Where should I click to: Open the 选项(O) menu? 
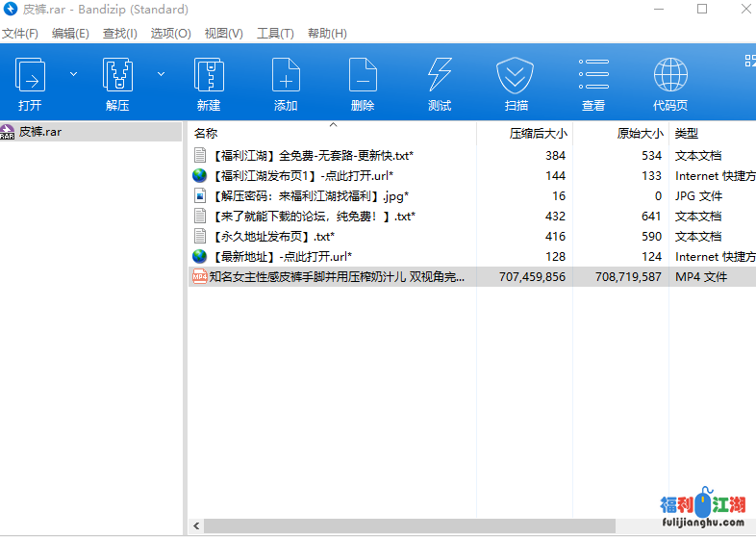pos(170,33)
